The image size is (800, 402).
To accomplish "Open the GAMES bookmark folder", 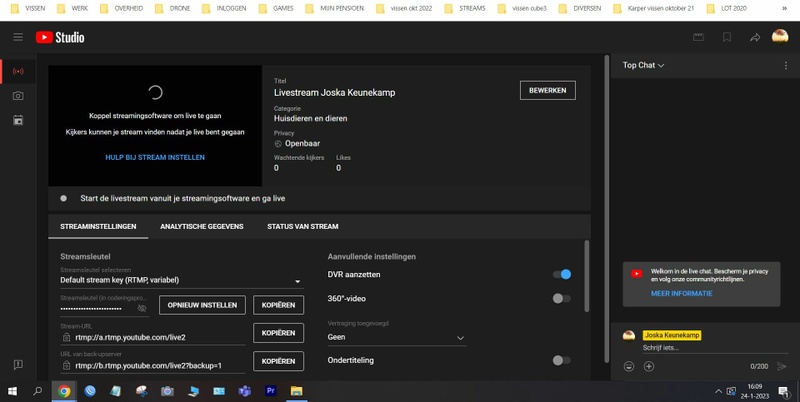I will (276, 8).
